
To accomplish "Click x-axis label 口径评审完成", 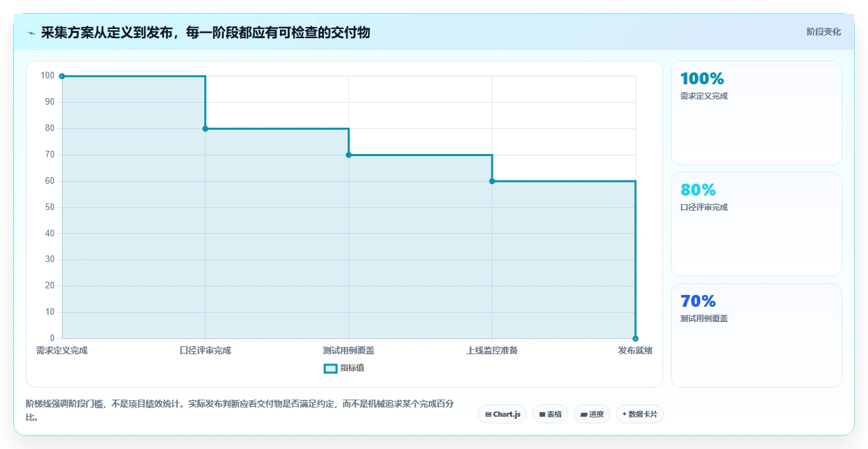I will (x=205, y=350).
